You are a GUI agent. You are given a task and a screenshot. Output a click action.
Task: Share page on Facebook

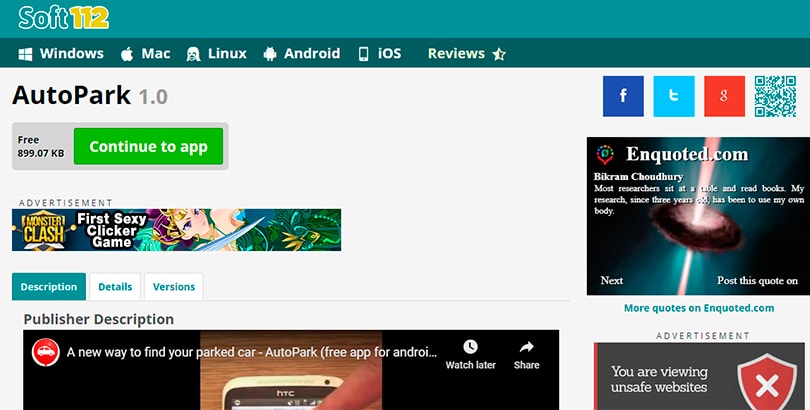coord(623,96)
